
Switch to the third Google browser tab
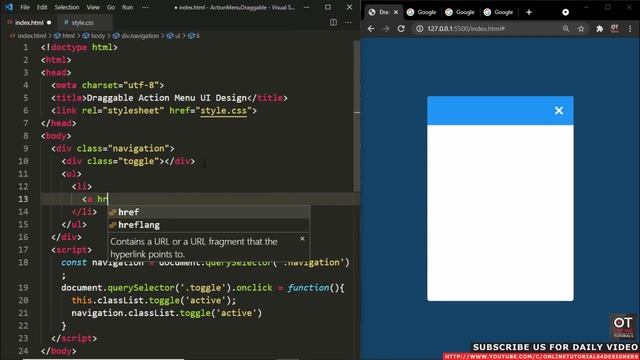pos(499,12)
